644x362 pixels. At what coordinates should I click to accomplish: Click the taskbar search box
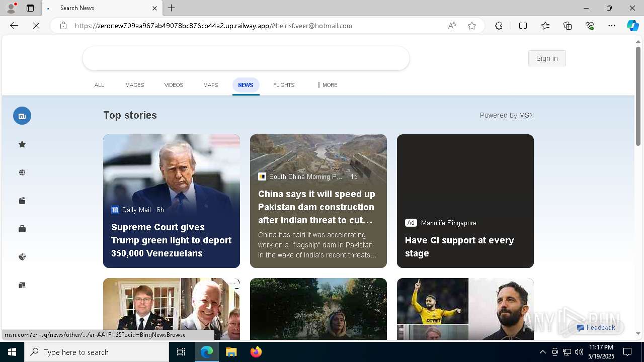[x=97, y=352]
